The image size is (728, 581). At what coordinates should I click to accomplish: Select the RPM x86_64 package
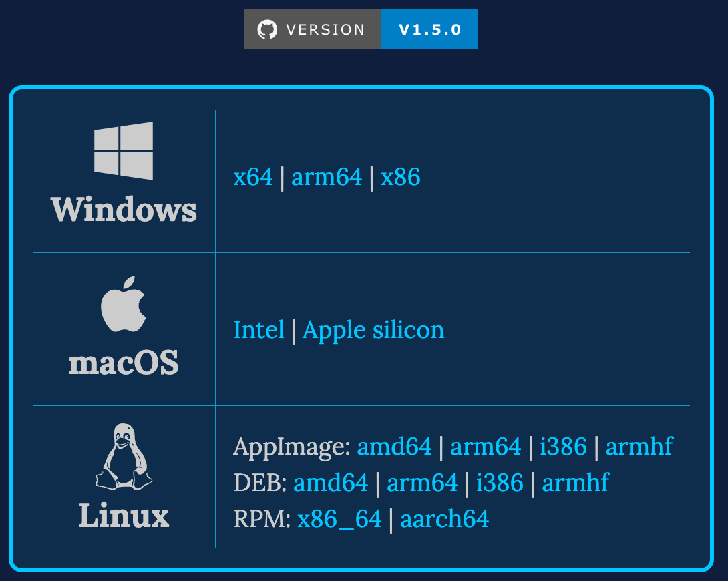(x=339, y=519)
